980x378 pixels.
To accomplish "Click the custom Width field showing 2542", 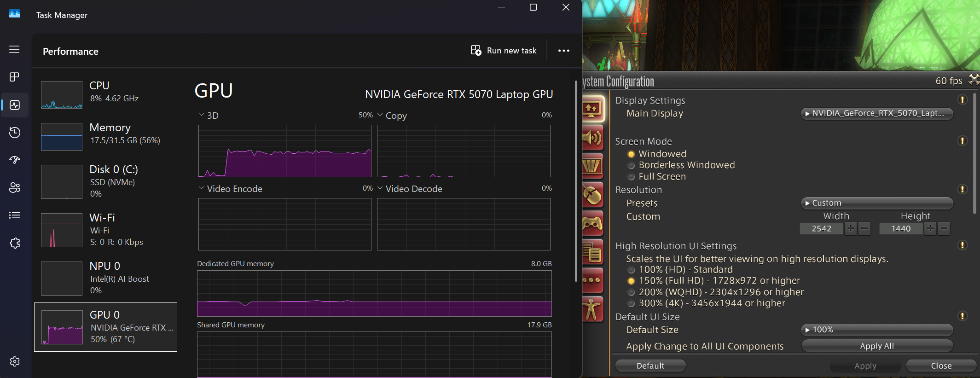I will (822, 229).
